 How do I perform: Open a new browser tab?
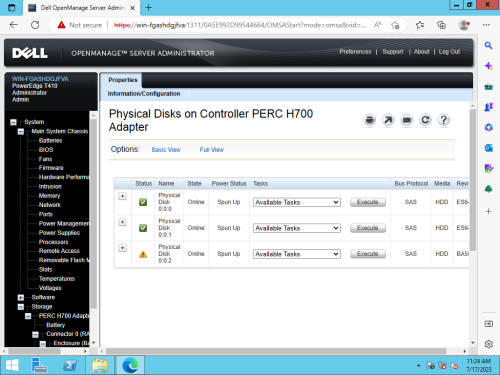click(x=149, y=8)
